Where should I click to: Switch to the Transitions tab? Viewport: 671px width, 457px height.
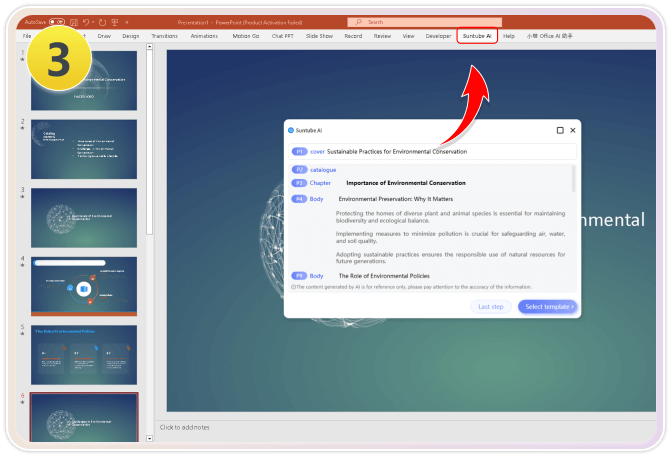(164, 36)
